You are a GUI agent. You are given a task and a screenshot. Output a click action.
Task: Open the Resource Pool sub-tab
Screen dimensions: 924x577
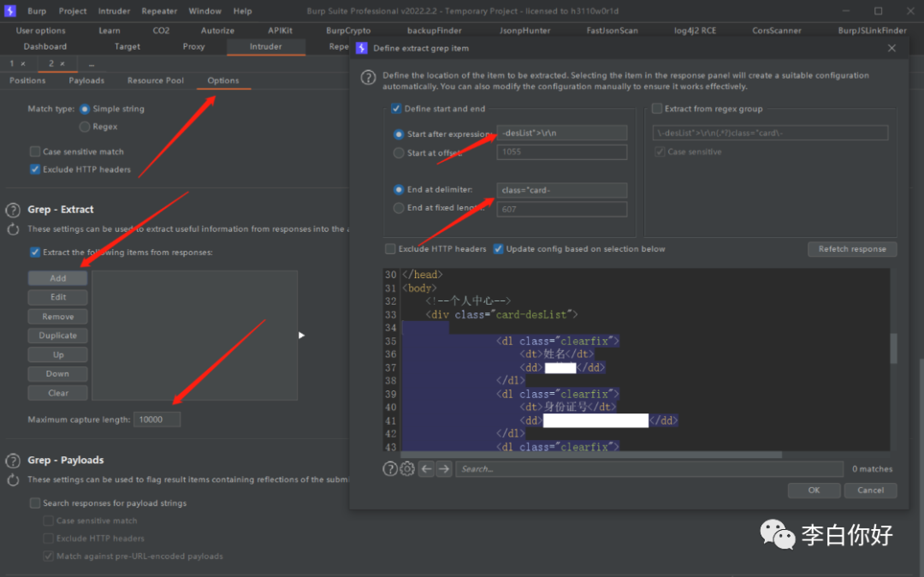[x=156, y=80]
